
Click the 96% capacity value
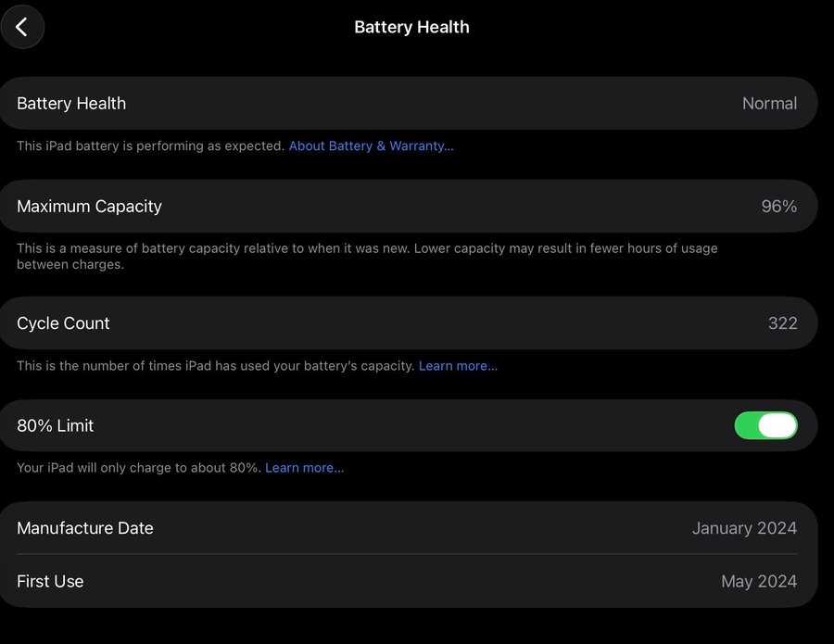778,207
